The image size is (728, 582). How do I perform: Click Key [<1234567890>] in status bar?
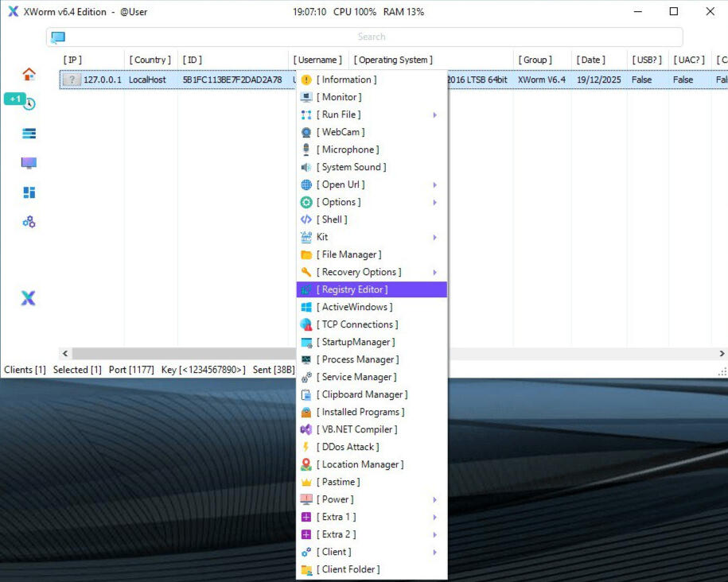coord(204,370)
